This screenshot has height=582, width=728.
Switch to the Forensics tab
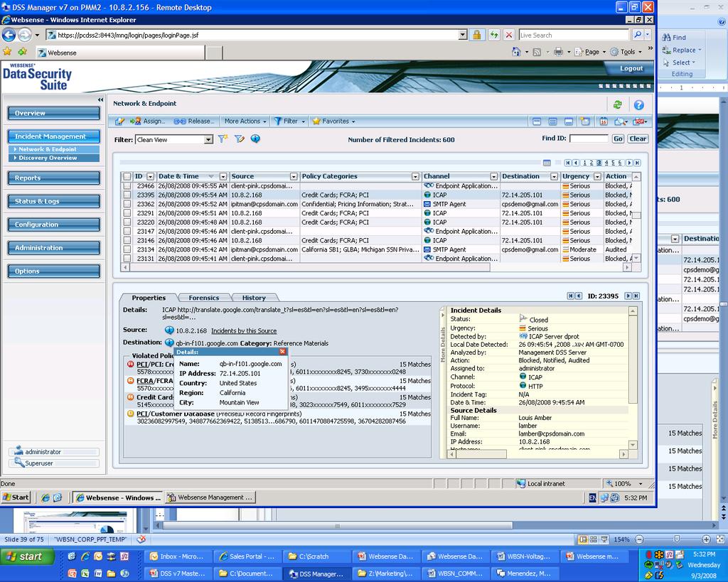point(203,298)
